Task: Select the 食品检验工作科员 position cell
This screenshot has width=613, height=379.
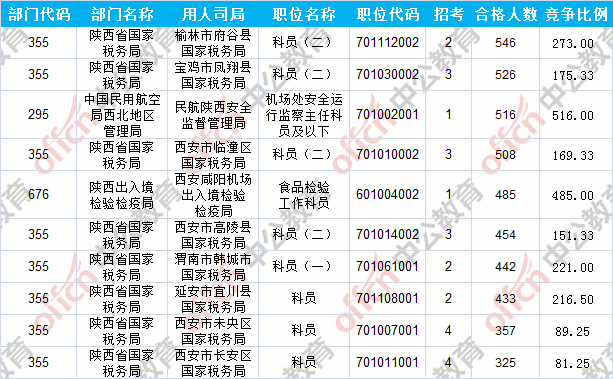Action: (304, 194)
